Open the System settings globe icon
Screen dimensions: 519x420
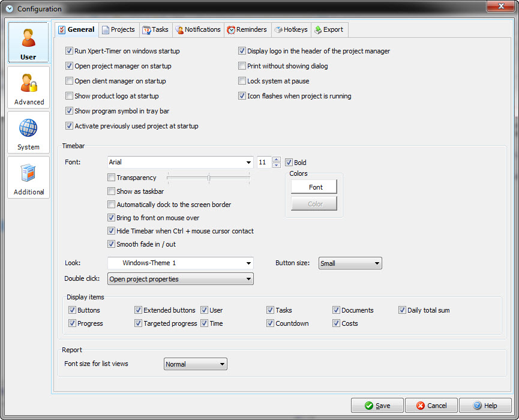(28, 128)
